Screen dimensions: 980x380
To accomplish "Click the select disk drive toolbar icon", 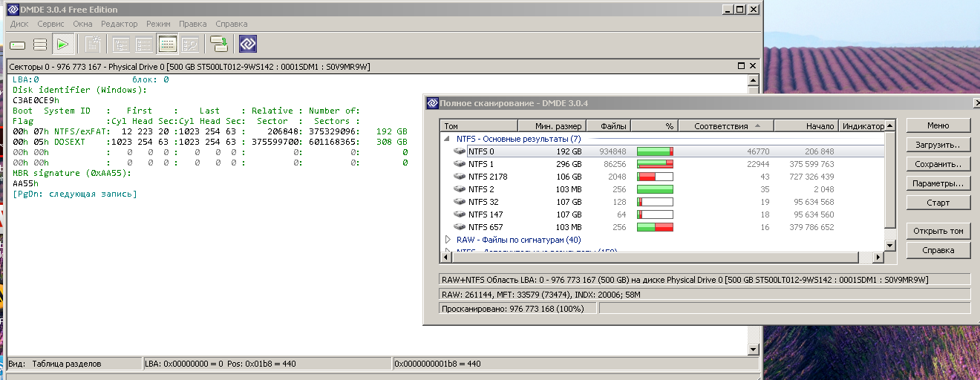I will pyautogui.click(x=18, y=45).
